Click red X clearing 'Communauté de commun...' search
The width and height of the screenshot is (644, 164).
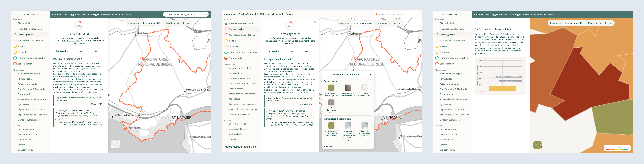pyautogui.click(x=416, y=14)
